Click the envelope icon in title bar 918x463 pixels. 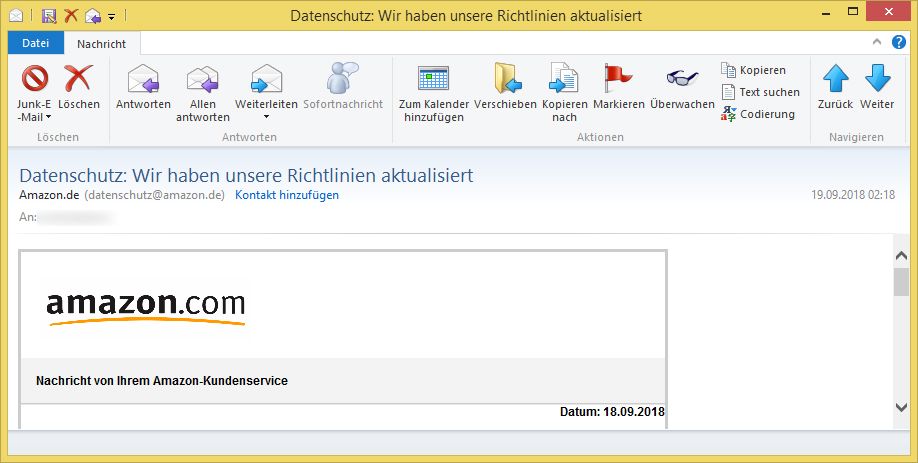(x=16, y=15)
